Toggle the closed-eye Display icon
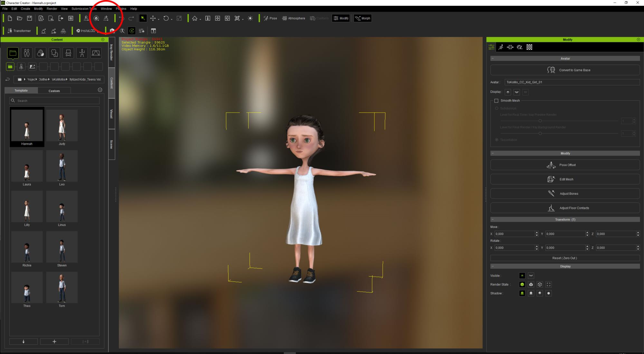644x354 pixels. pyautogui.click(x=516, y=92)
